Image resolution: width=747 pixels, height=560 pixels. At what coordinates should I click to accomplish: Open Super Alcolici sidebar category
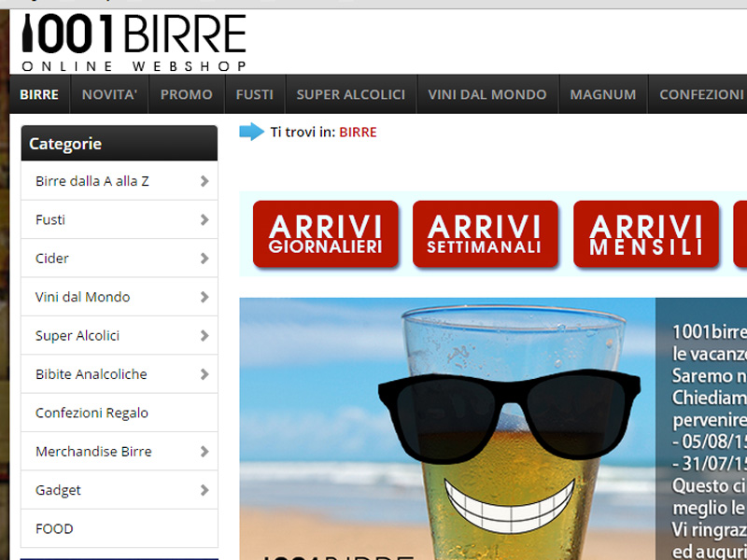pyautogui.click(x=120, y=336)
